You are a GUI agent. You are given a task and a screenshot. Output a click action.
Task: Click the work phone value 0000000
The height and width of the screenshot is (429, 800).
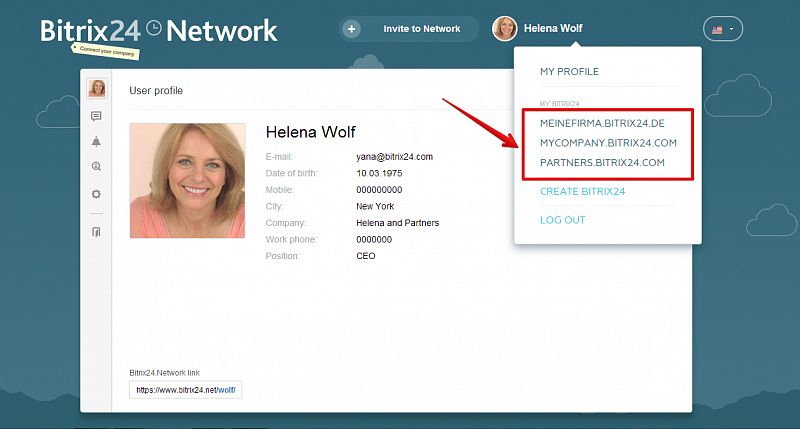point(374,240)
